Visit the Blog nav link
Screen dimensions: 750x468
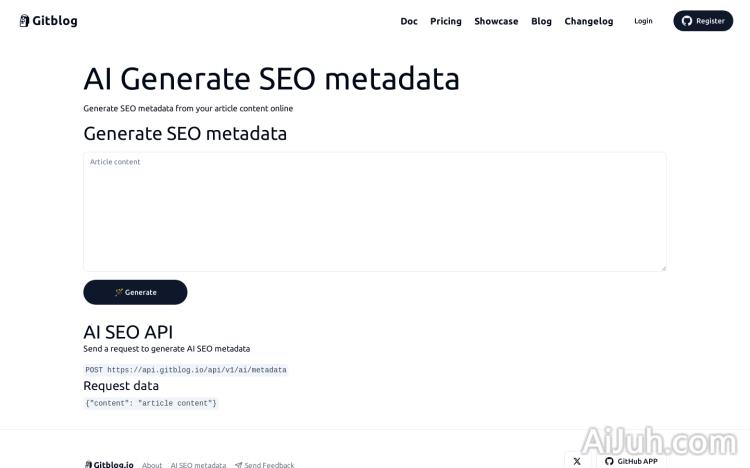point(541,21)
